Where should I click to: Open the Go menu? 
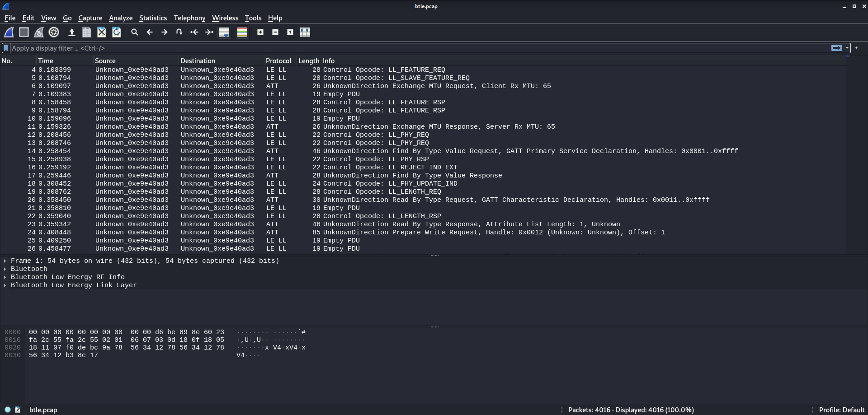point(67,18)
